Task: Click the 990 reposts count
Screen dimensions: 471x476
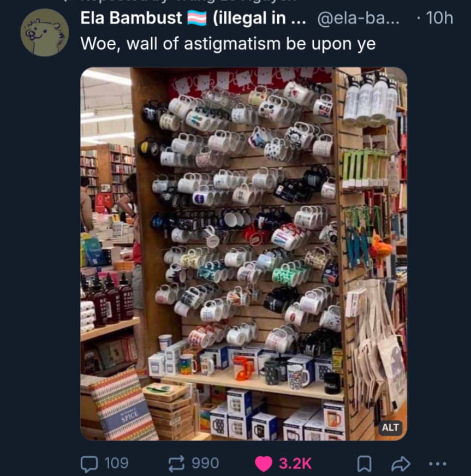Action: point(205,463)
